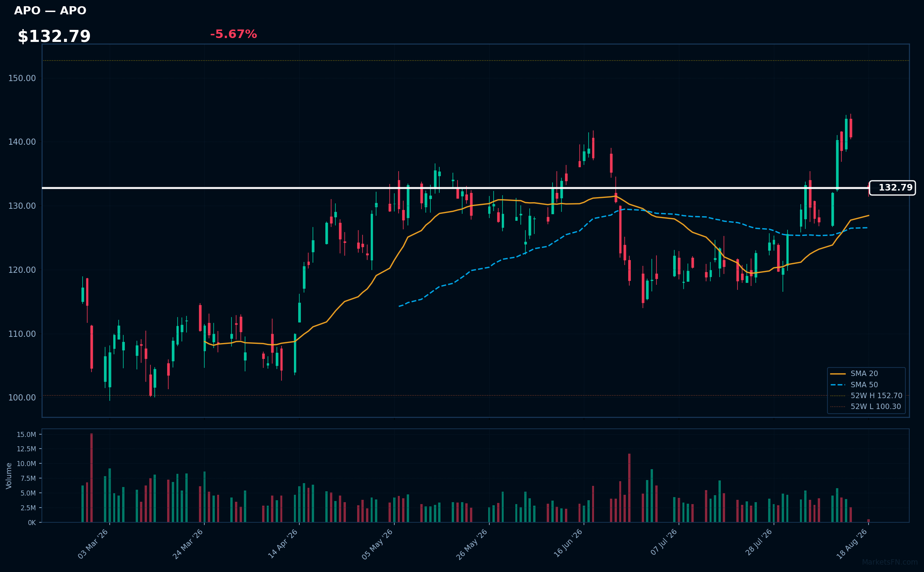The image size is (924, 572).
Task: Click the 7.5M volume axis label
Action: point(28,478)
